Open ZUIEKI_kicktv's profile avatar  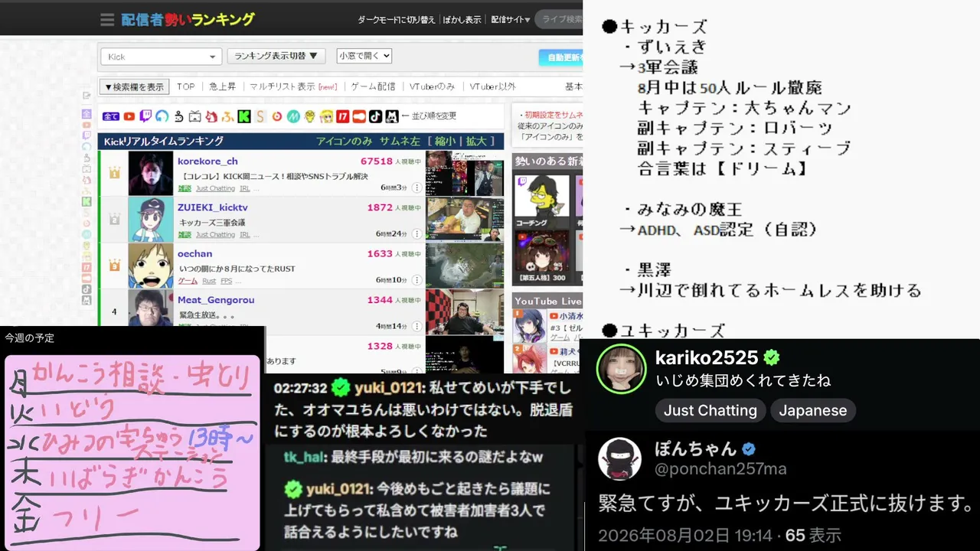click(x=150, y=220)
